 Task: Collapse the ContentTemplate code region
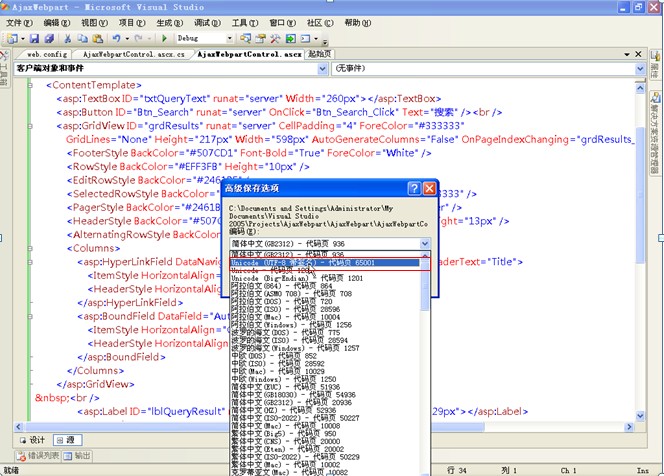(30, 85)
